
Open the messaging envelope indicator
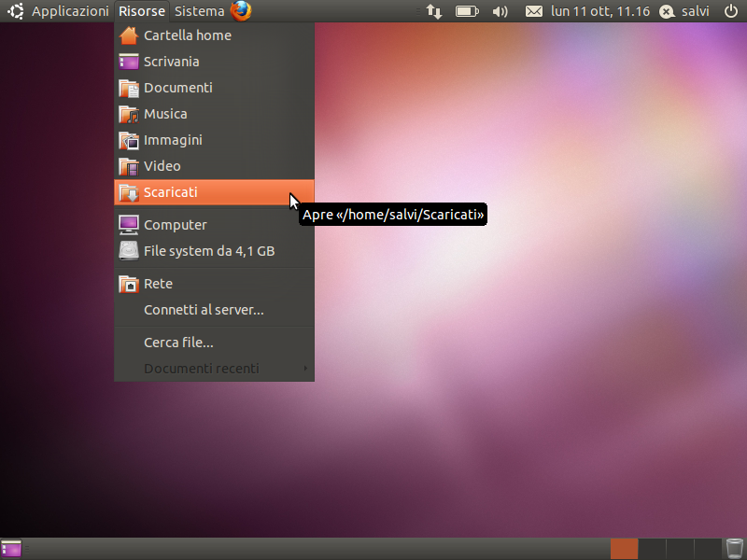[533, 11]
